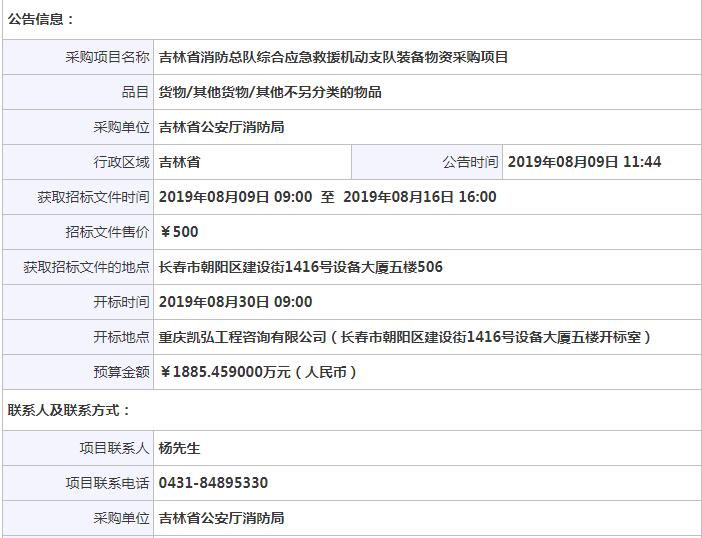
Task: Click the 采购单位 label below 项目联系电话
Action: (121, 518)
